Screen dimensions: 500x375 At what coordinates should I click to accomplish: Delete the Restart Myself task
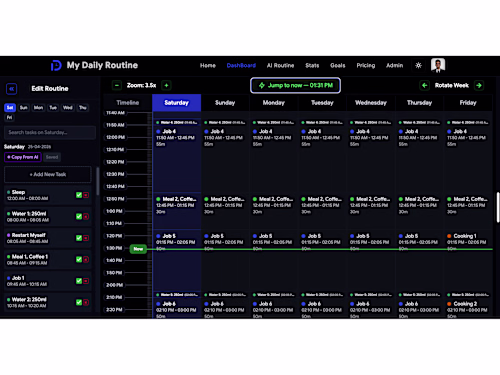[x=86, y=238]
